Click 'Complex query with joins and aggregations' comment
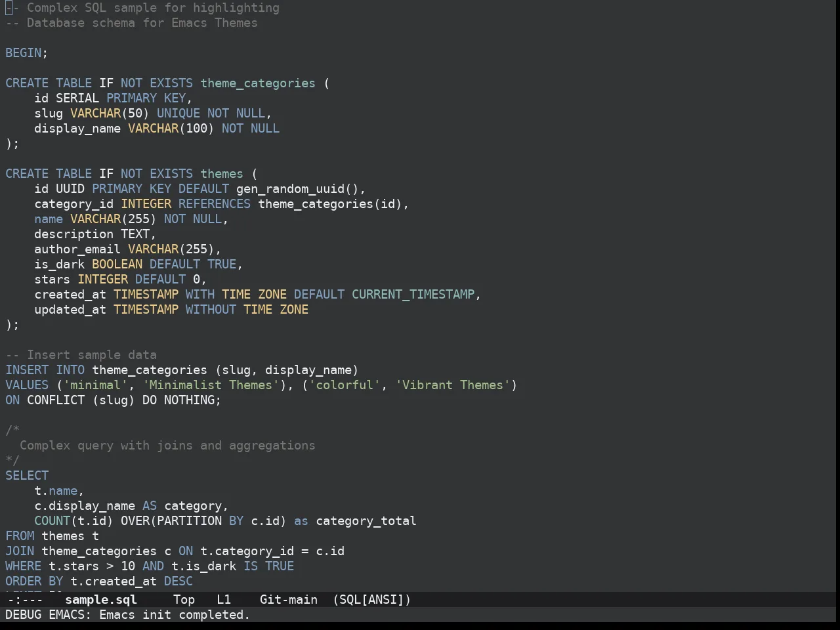 tap(167, 445)
